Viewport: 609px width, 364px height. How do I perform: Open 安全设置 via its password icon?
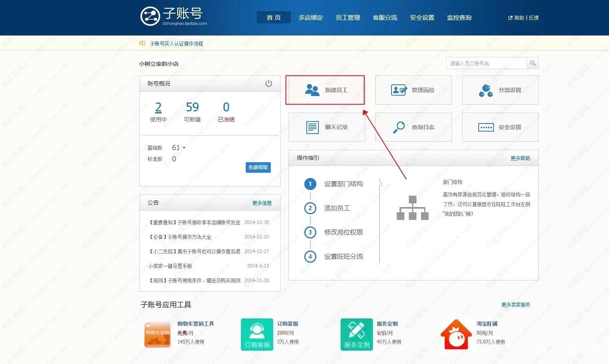[x=486, y=127]
